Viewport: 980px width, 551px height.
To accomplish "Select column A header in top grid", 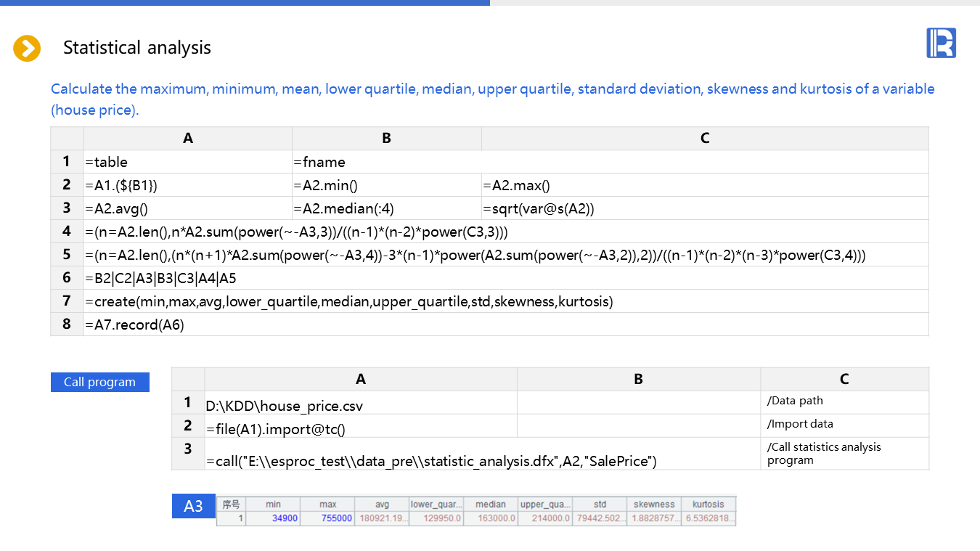I will tap(188, 139).
